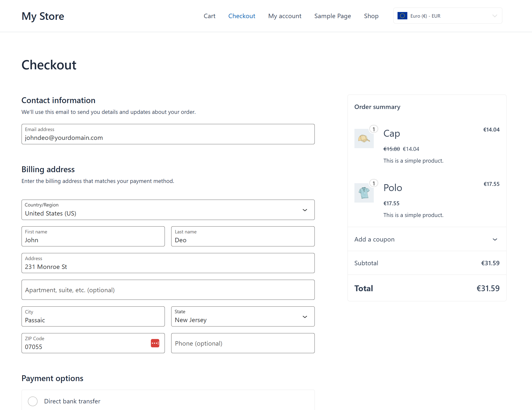
Task: Focus the Apartment, suite, etc. field
Action: click(x=168, y=290)
